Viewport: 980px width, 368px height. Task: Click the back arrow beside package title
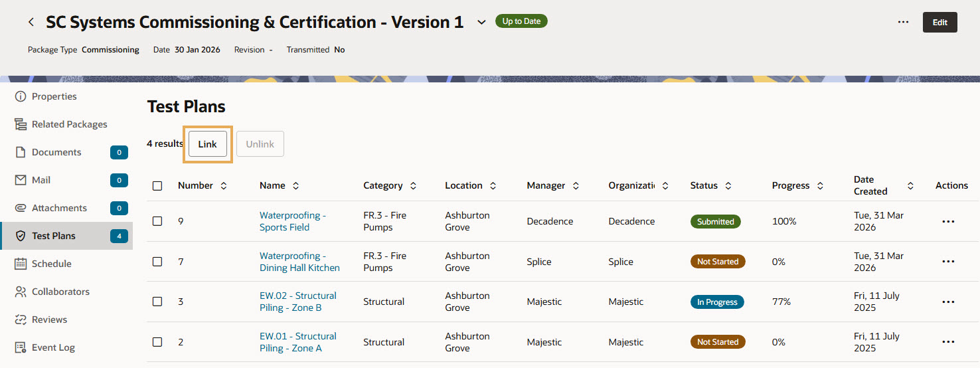click(x=31, y=22)
